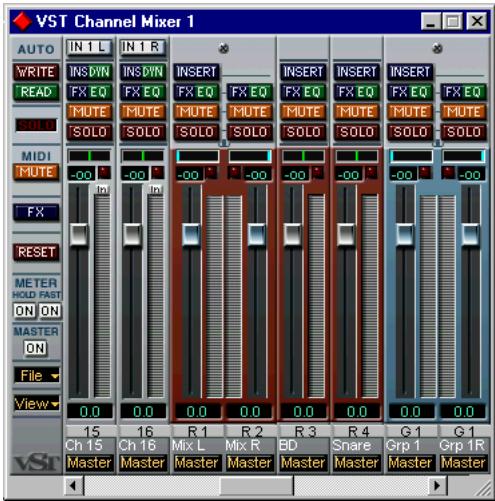Toggle automation READ button

(x=36, y=92)
